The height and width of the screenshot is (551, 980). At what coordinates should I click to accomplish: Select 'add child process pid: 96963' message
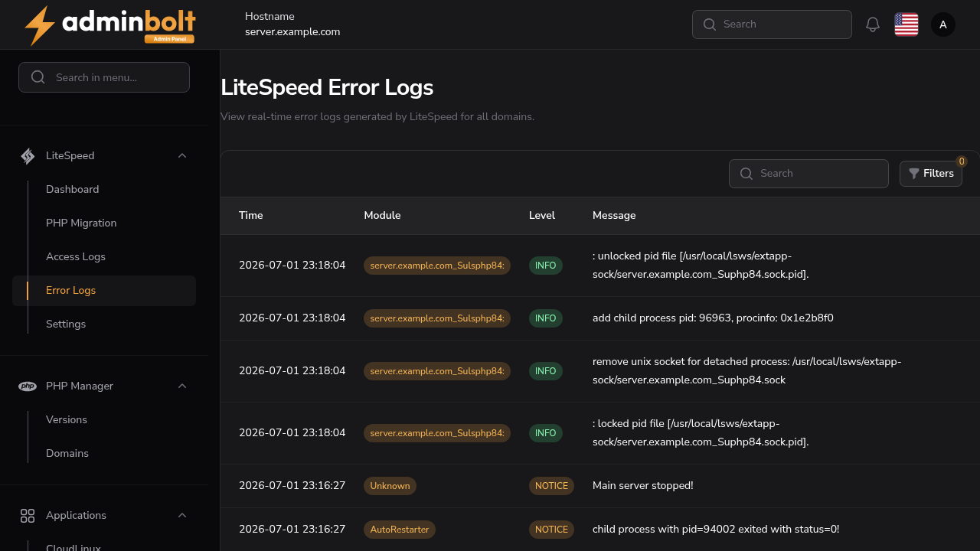tap(713, 318)
